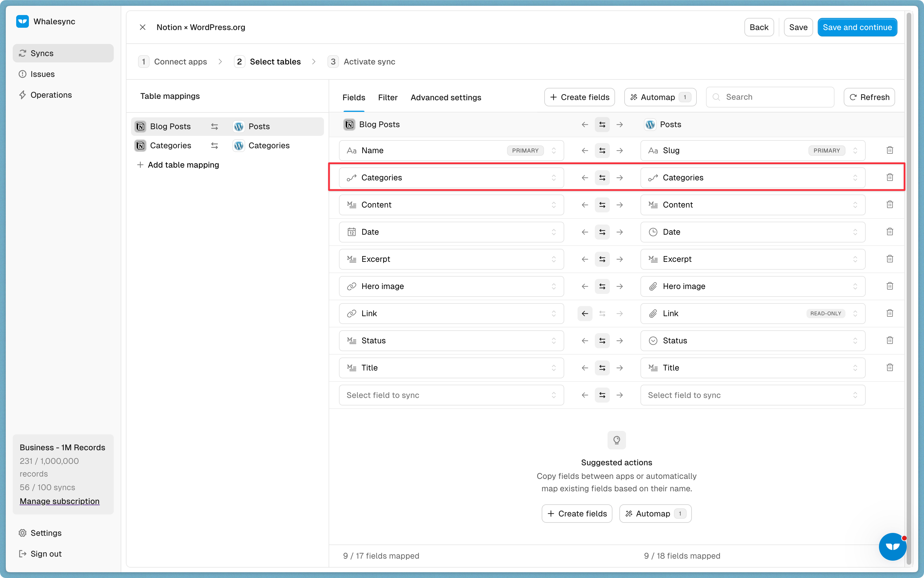Image resolution: width=924 pixels, height=578 pixels.
Task: Set all fields to sync left in header
Action: click(584, 125)
